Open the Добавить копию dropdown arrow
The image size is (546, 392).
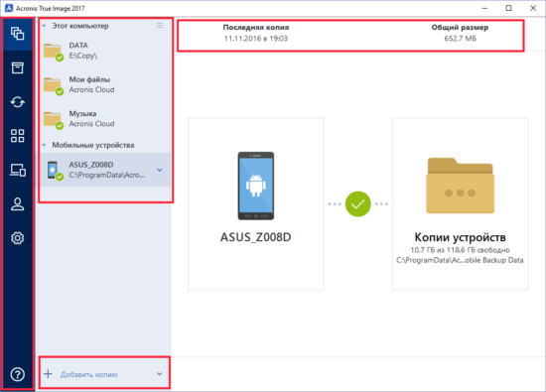[160, 374]
